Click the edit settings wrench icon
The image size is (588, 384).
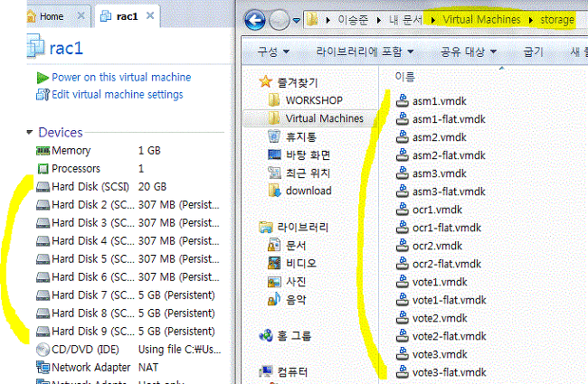click(x=43, y=94)
